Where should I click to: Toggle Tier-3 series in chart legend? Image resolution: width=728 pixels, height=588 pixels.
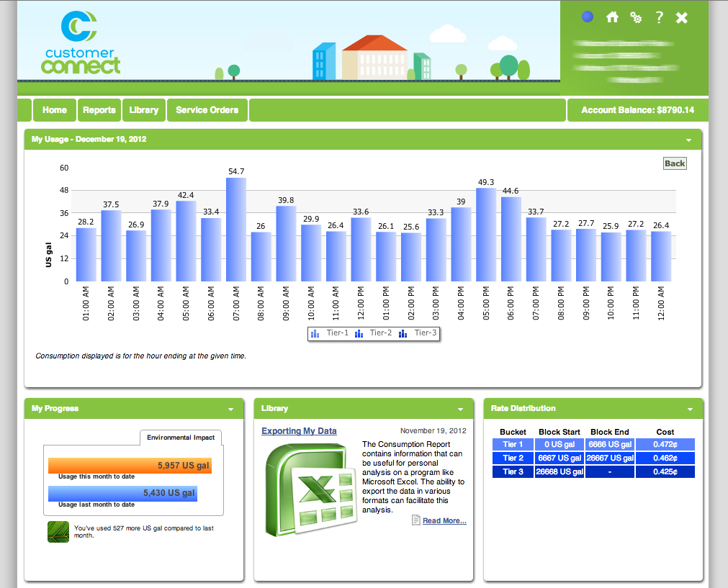[418, 333]
